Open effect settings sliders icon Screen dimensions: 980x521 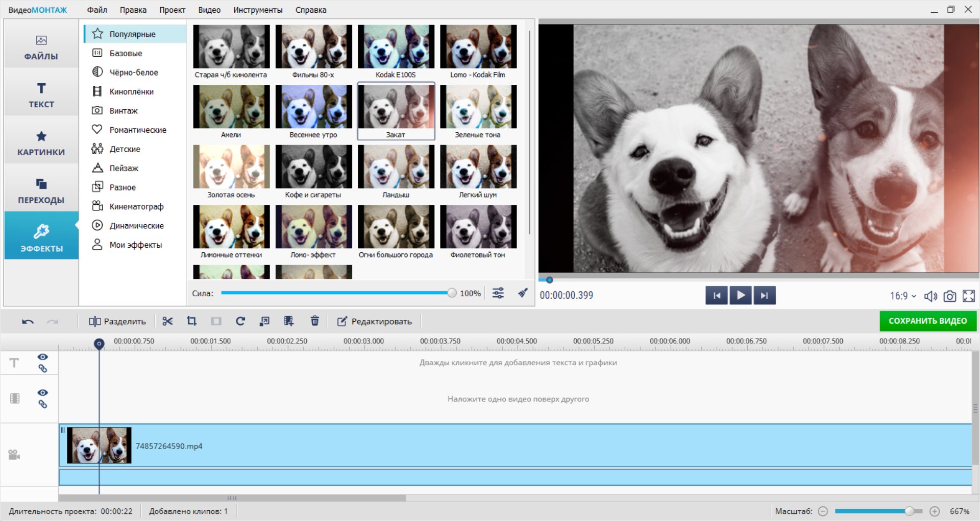498,293
